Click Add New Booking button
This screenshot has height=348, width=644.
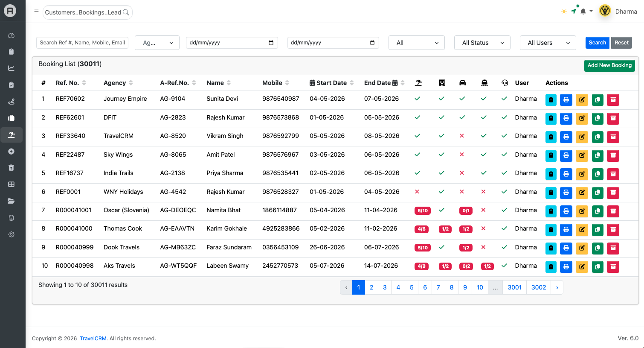click(609, 65)
